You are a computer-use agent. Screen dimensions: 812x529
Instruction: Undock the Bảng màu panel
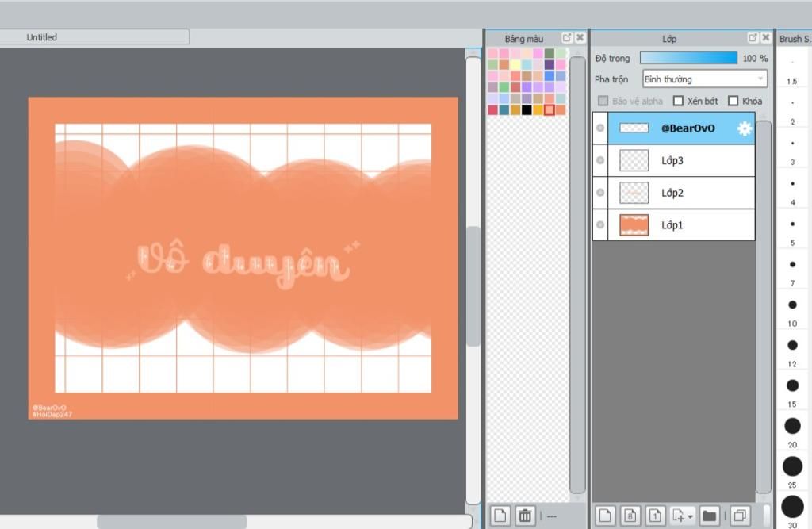[x=566, y=38]
